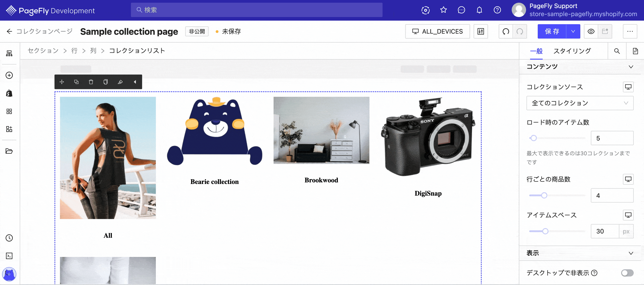Viewport: 644px width, 285px height.
Task: Click the All collection woman image
Action: (x=108, y=158)
